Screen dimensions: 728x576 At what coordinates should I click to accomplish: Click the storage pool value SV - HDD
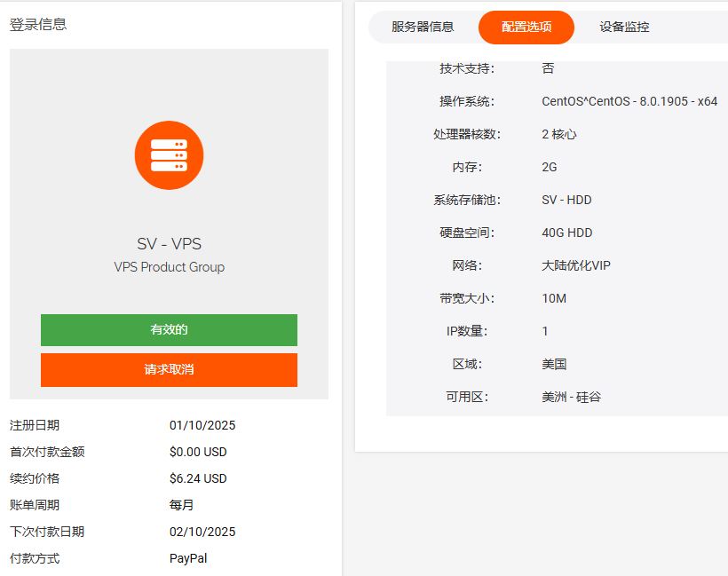[566, 200]
